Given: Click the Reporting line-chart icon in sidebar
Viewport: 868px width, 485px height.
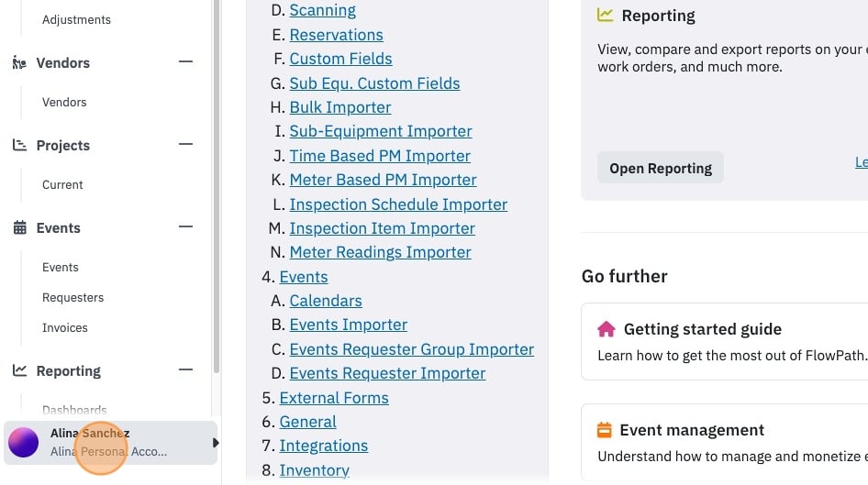Looking at the screenshot, I should (x=19, y=370).
